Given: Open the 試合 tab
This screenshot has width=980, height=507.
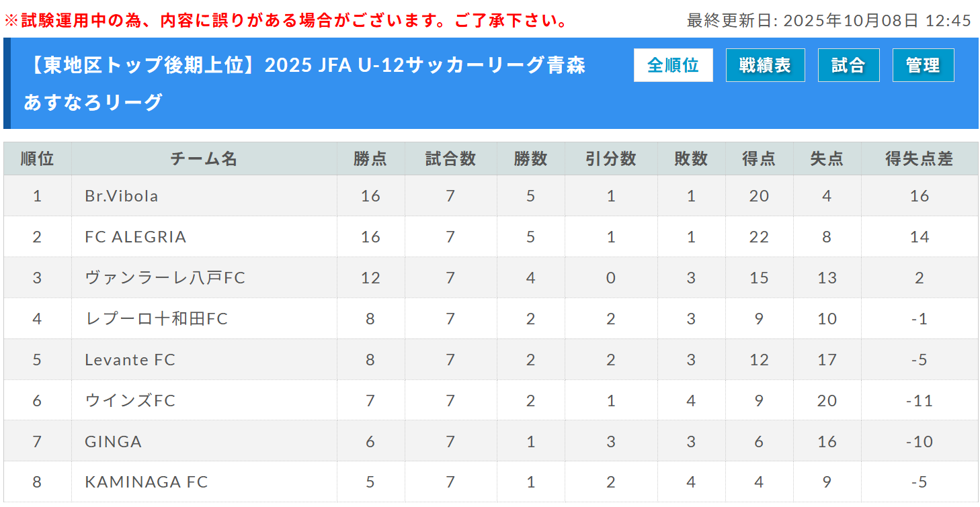Looking at the screenshot, I should [x=848, y=65].
